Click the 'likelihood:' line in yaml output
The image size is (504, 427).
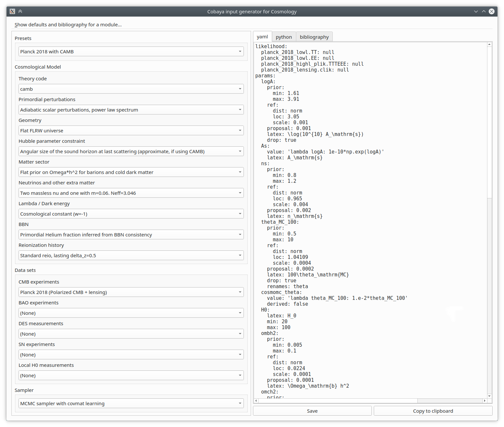click(x=271, y=47)
